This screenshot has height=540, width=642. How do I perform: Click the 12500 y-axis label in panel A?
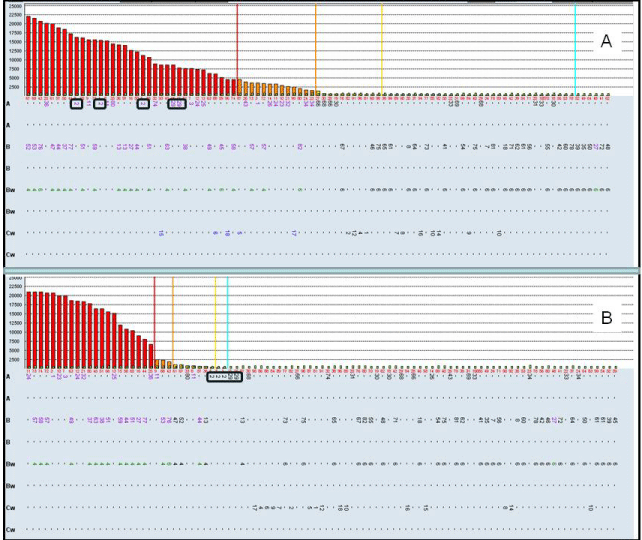point(15,51)
